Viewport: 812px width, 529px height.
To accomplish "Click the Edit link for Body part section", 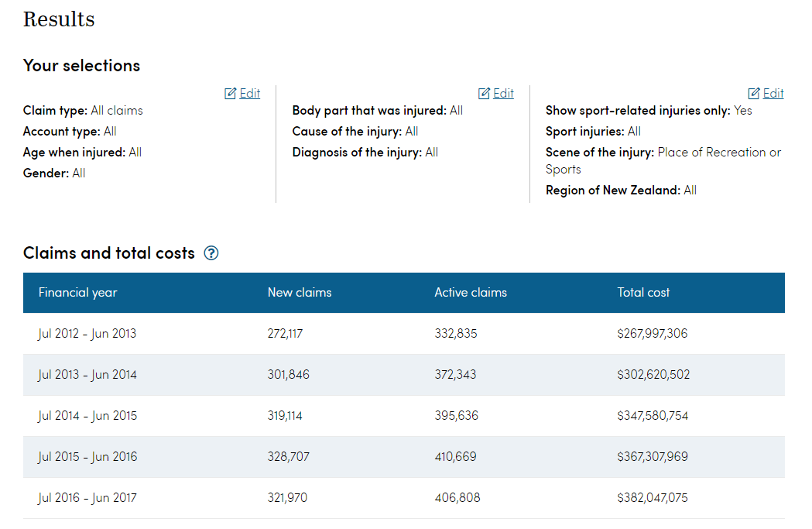I will pyautogui.click(x=503, y=94).
